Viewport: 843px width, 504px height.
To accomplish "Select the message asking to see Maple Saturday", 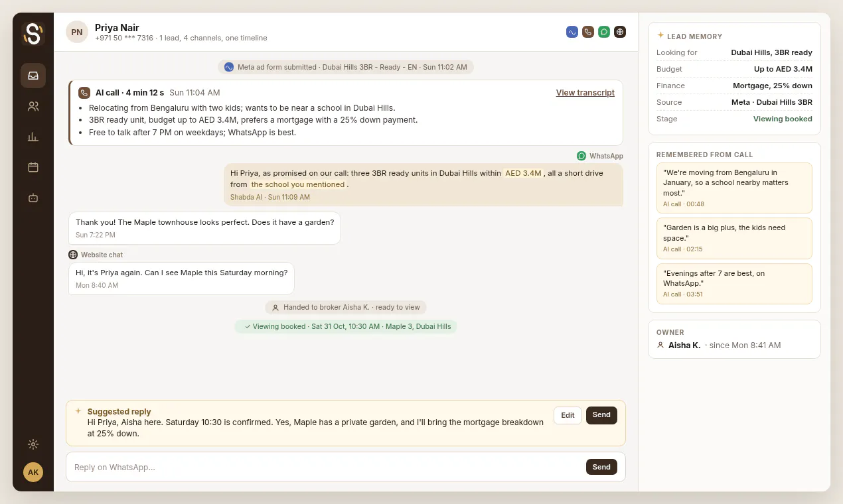I will (181, 279).
